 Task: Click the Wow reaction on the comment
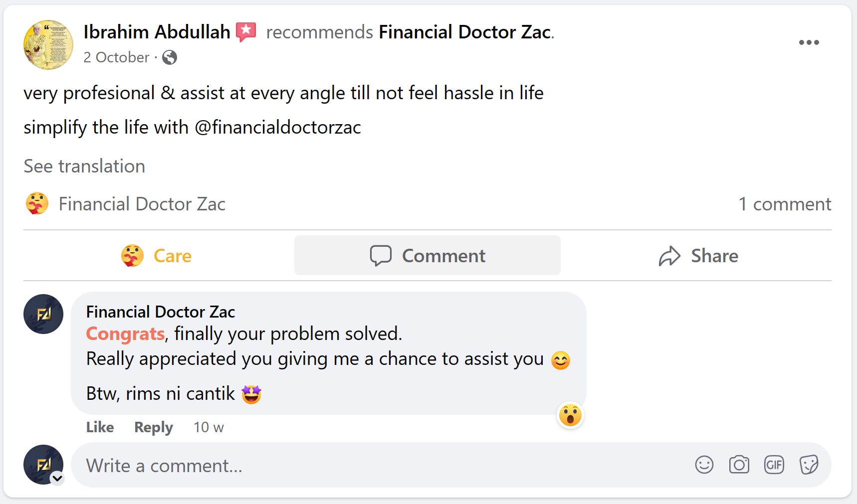tap(570, 415)
